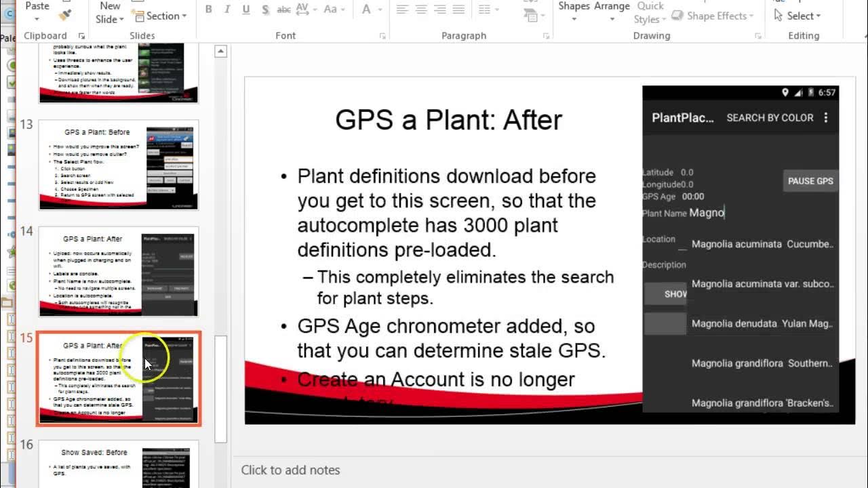Open the Arrange dropdown menu
The image size is (868, 488).
[612, 19]
